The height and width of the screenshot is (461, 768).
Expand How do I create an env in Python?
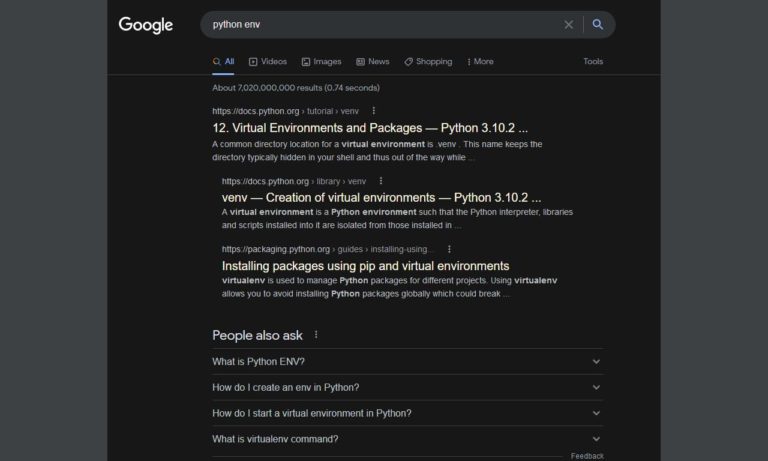pos(408,388)
